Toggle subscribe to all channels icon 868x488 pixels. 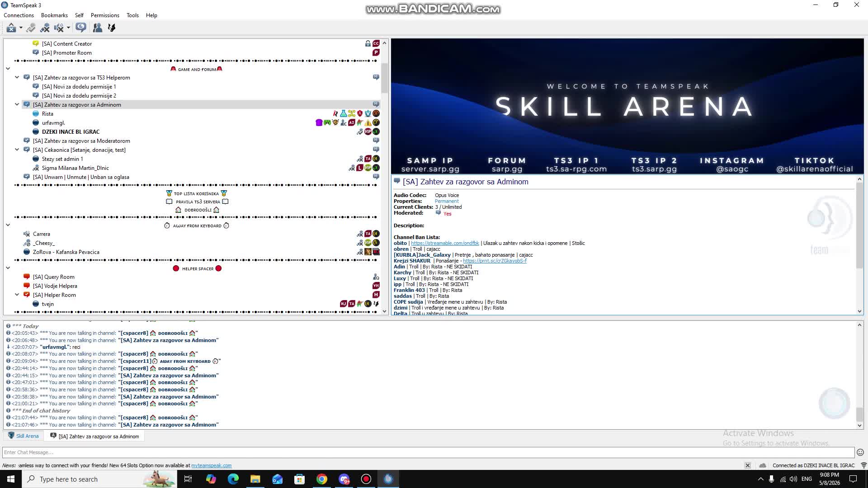click(81, 28)
